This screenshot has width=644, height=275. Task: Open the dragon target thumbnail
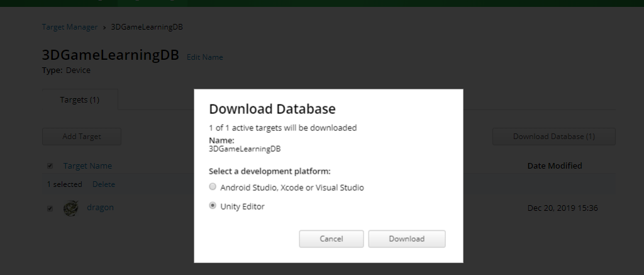coord(70,208)
